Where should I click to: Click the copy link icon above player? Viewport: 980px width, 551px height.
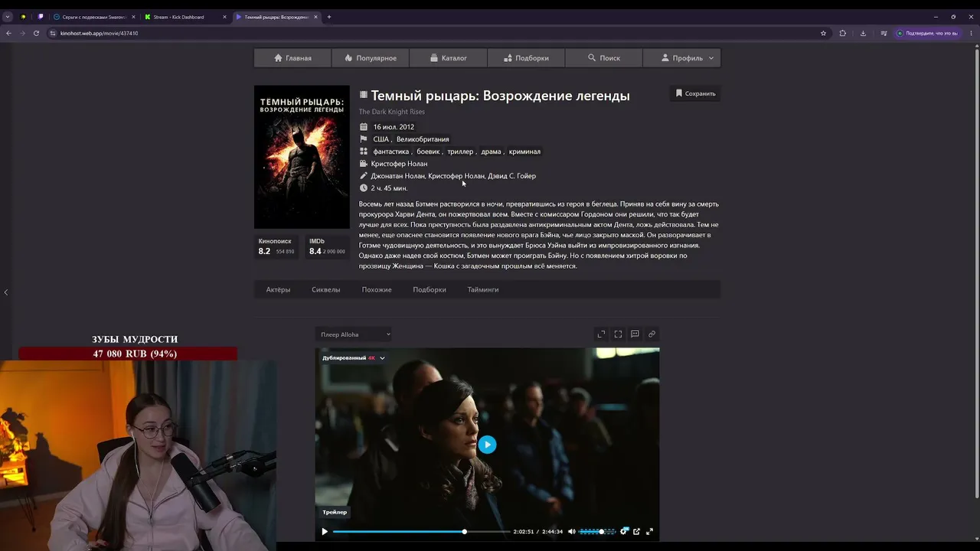tap(652, 334)
